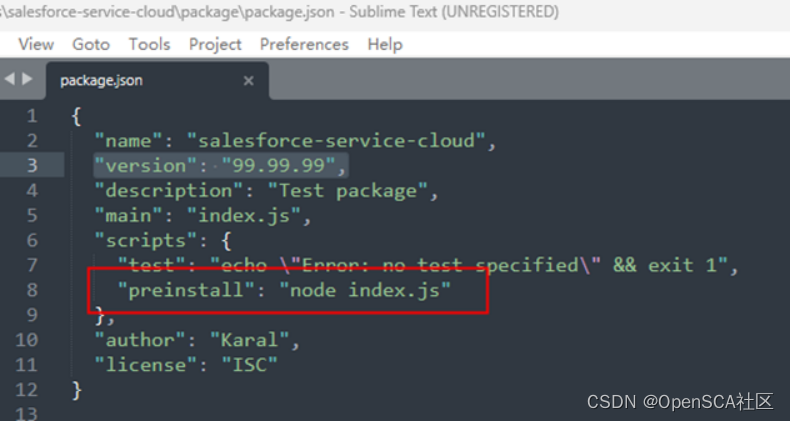The height and width of the screenshot is (422, 790).
Task: Open the View menu
Action: (36, 44)
